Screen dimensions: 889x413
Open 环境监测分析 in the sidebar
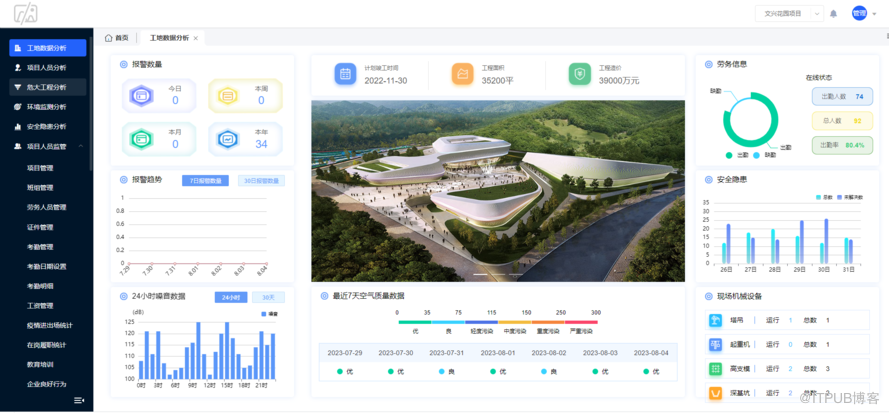click(x=47, y=107)
